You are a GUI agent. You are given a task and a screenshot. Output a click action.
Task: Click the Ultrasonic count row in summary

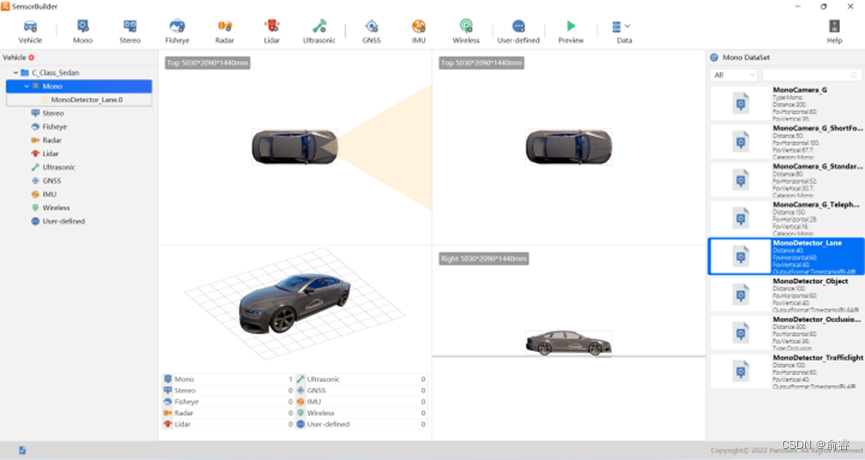click(x=361, y=379)
